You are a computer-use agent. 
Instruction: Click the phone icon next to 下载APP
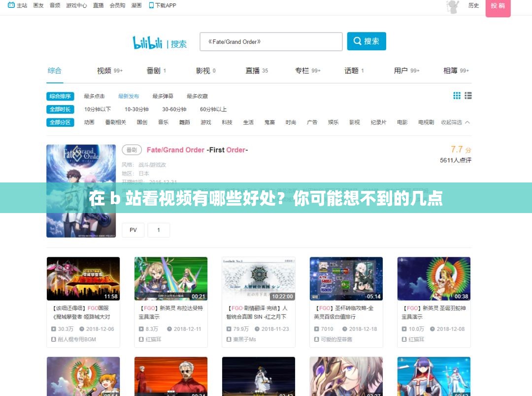coord(151,5)
